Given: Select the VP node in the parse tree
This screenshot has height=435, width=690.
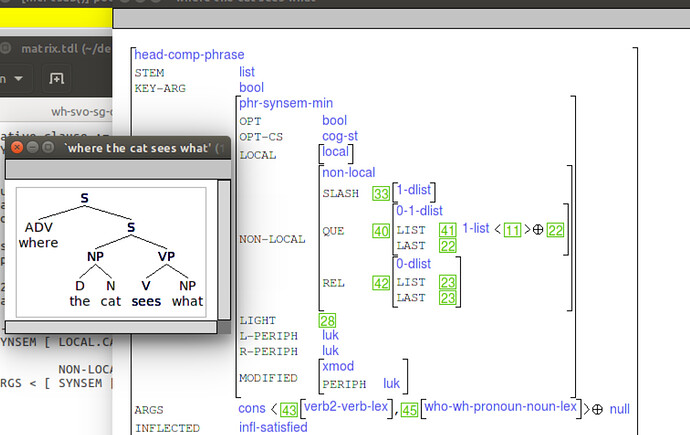Looking at the screenshot, I should pyautogui.click(x=166, y=256).
